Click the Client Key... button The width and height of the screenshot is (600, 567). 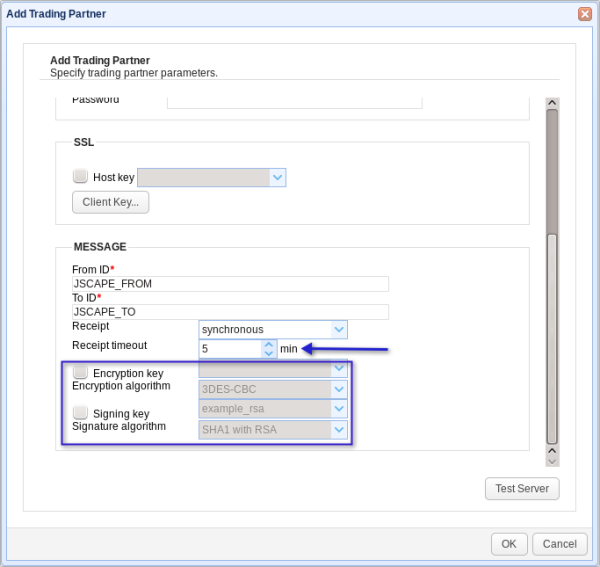[110, 202]
